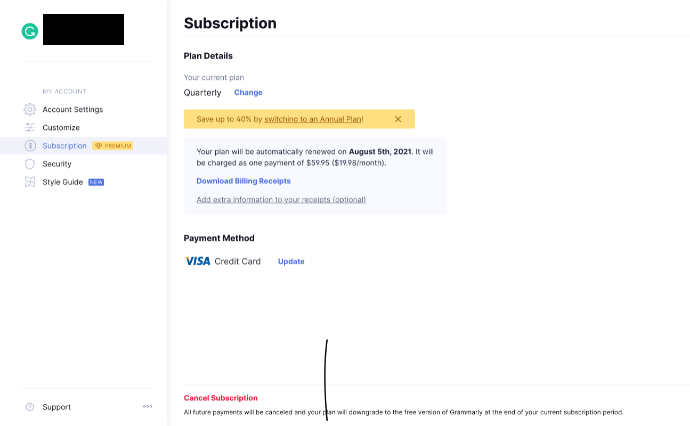The width and height of the screenshot is (690, 426).
Task: Click the Account Settings gear icon
Action: click(x=29, y=109)
